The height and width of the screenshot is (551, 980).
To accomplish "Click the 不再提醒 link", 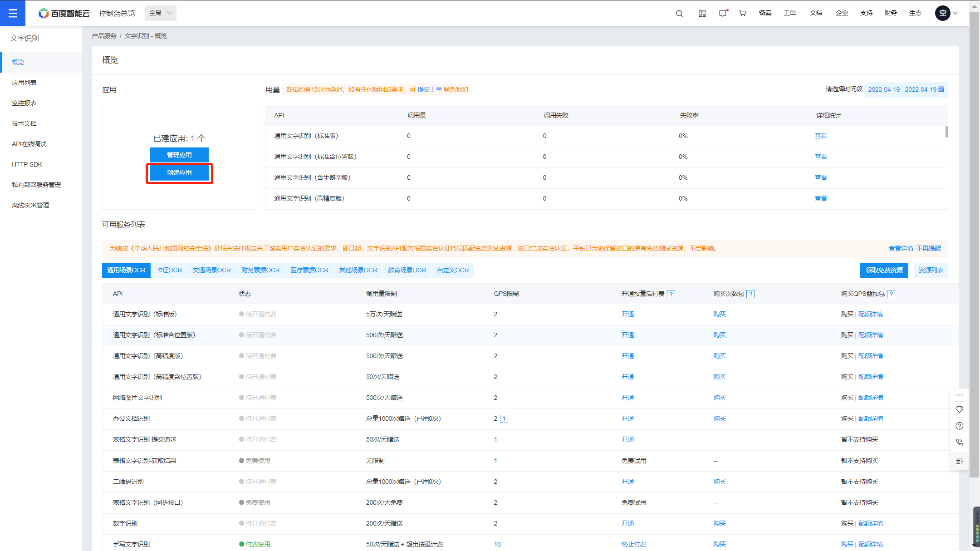I will tap(928, 248).
